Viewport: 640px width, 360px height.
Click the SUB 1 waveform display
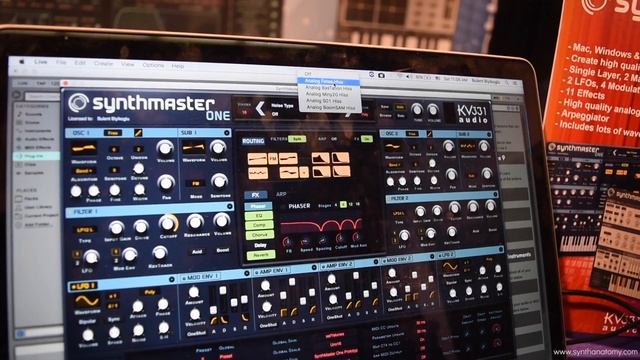(193, 147)
